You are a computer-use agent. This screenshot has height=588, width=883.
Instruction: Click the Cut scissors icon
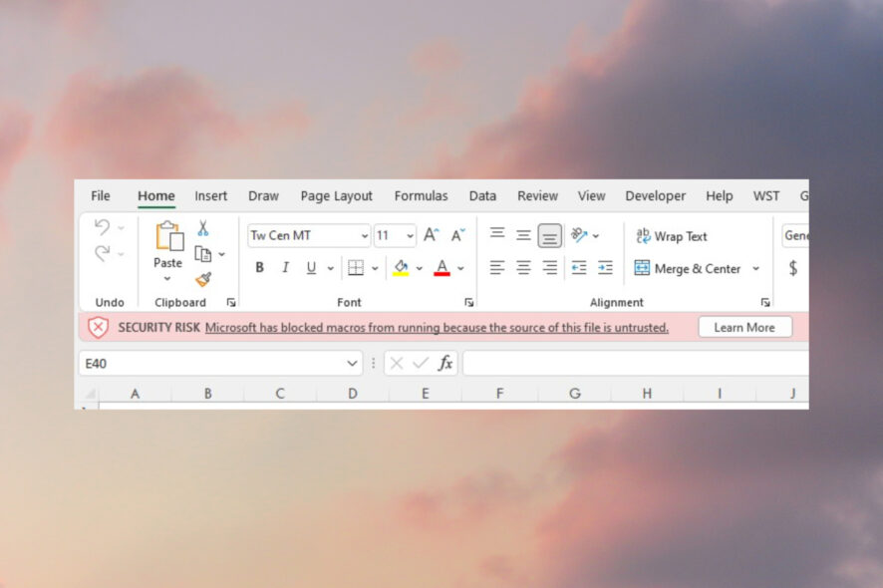click(203, 228)
